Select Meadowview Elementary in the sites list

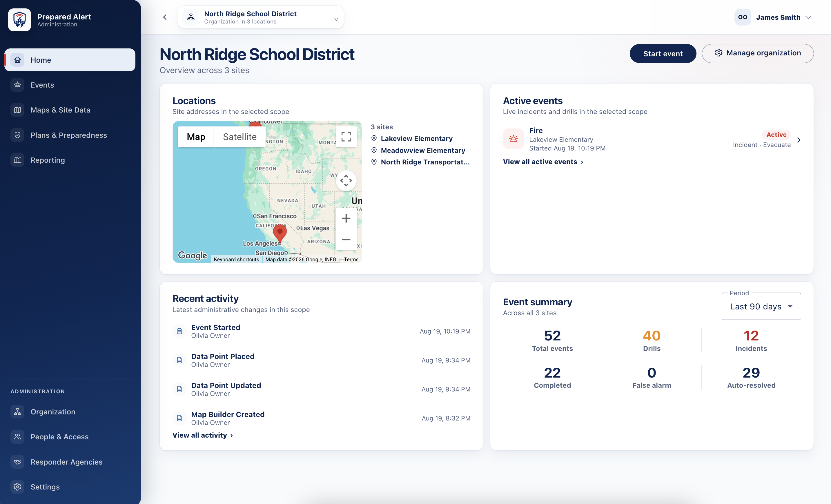tap(418, 150)
